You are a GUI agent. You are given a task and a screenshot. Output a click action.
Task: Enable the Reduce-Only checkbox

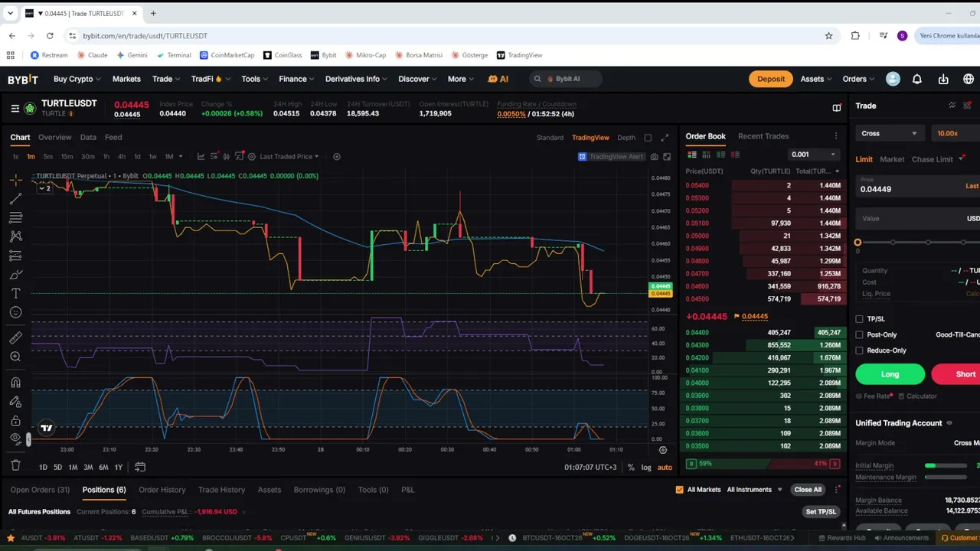859,350
